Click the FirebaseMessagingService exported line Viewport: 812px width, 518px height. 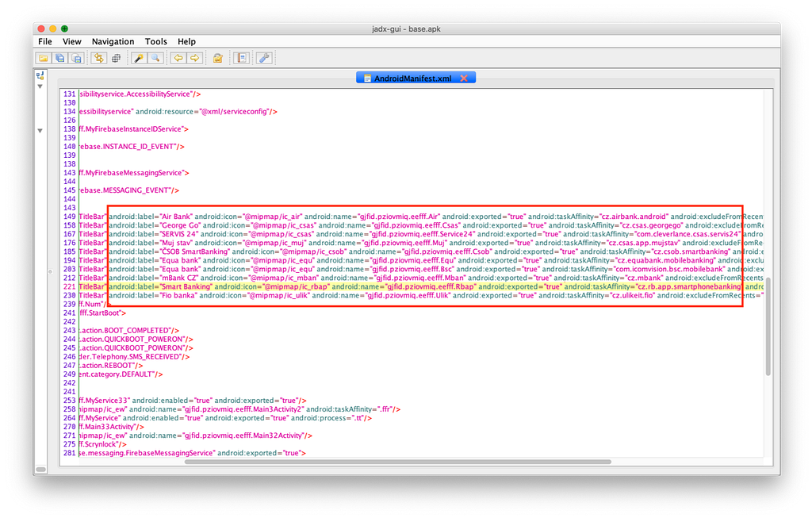point(193,453)
